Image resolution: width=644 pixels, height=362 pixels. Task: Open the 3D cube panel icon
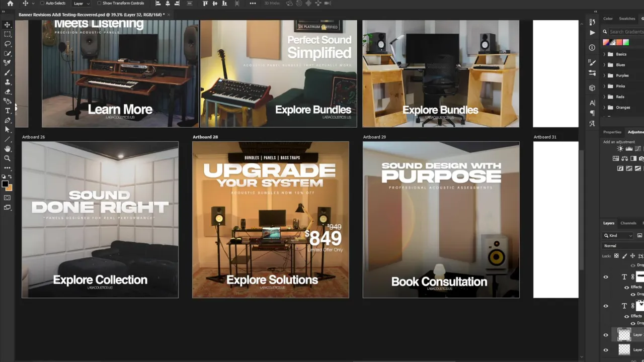[x=592, y=87]
